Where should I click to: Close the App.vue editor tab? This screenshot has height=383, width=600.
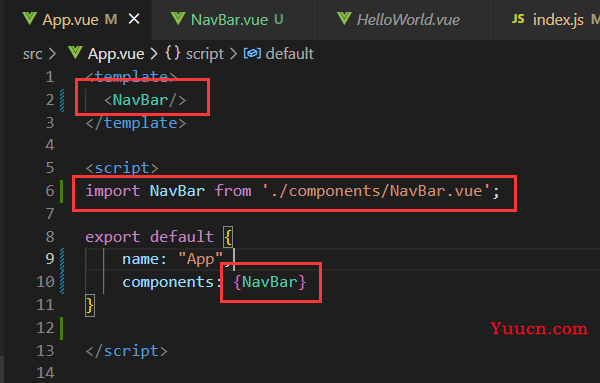[134, 19]
